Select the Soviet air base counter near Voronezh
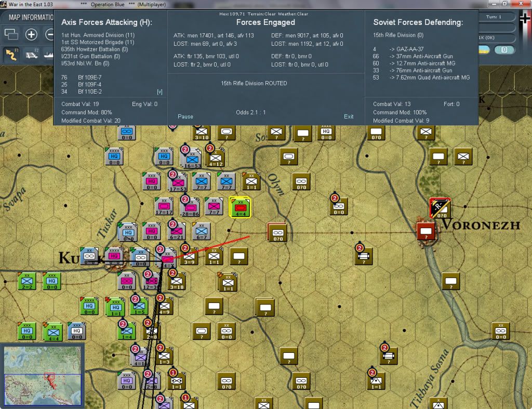Screen dimensions: 532x409 point(441,208)
